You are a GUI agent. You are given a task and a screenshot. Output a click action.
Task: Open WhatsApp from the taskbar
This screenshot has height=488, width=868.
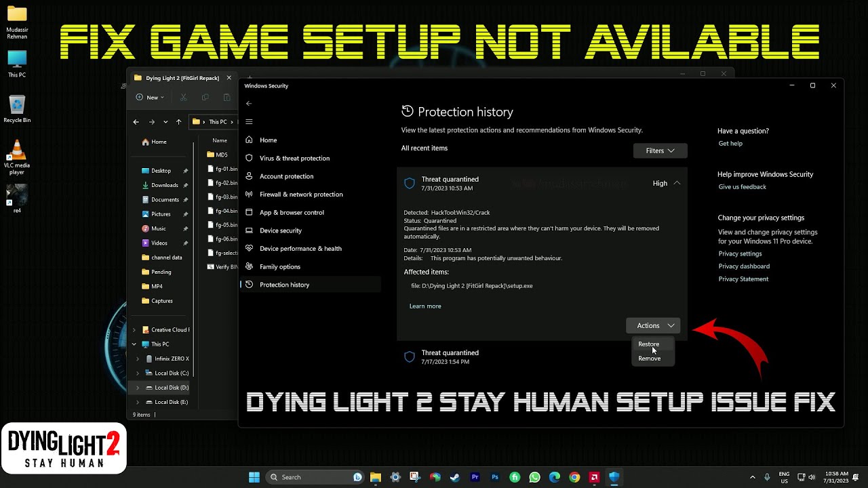pos(534,477)
